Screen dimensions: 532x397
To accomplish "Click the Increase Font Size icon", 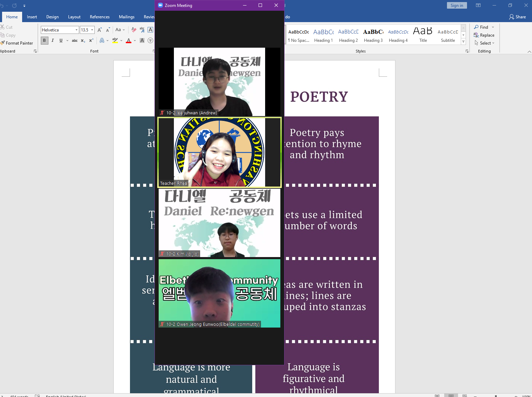I will [100, 30].
